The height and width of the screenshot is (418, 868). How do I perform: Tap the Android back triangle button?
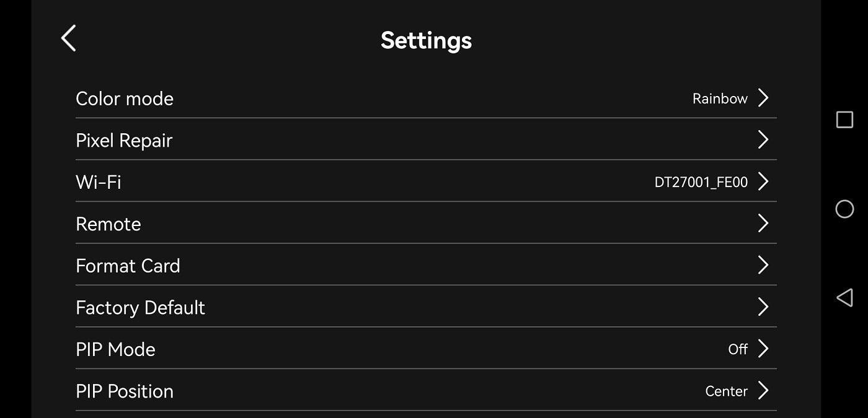(x=844, y=298)
